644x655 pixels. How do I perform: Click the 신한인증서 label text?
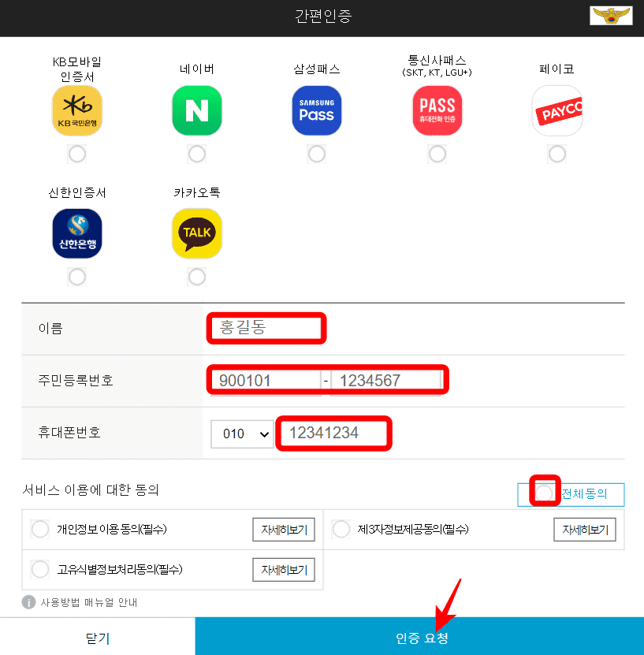[77, 192]
